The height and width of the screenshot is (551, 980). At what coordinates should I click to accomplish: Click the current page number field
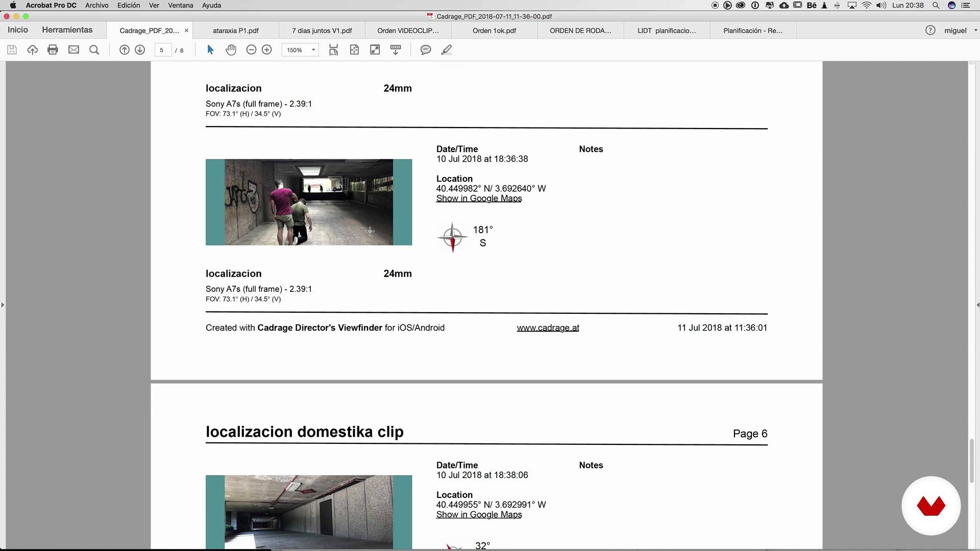(162, 50)
